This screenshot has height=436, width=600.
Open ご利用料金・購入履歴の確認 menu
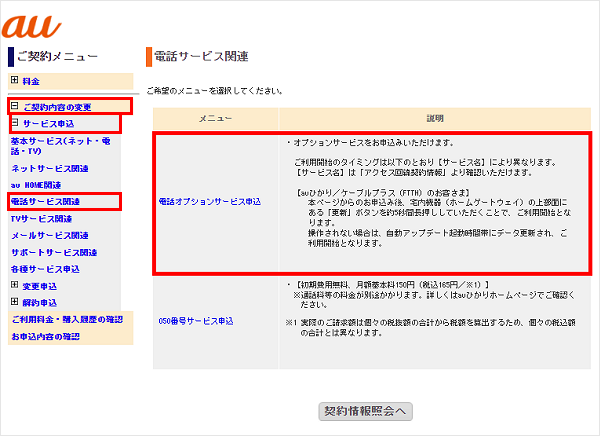pos(66,319)
